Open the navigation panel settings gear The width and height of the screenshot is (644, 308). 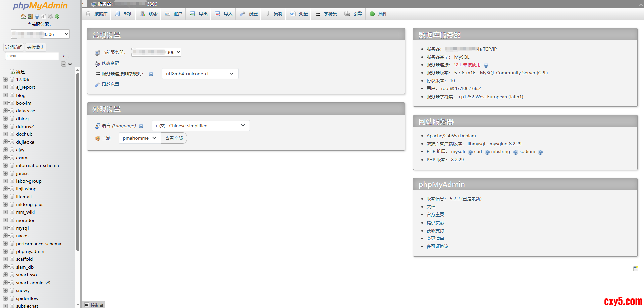tap(50, 16)
